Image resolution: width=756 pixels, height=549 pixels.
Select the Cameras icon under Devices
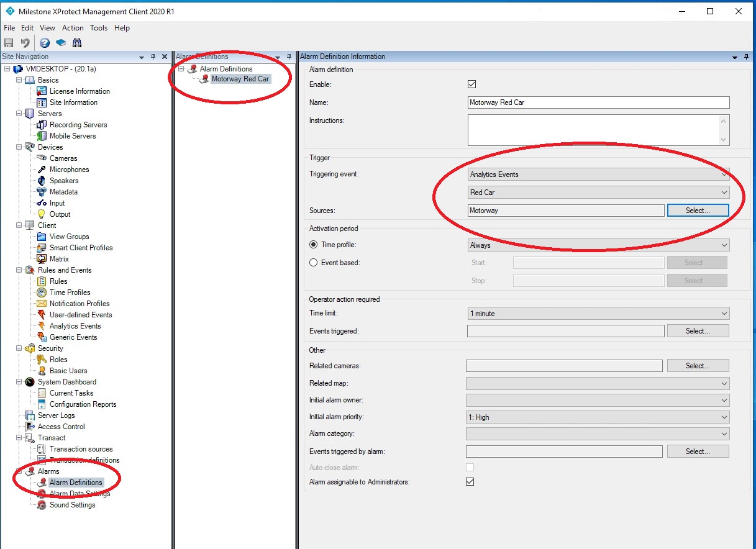(x=42, y=158)
